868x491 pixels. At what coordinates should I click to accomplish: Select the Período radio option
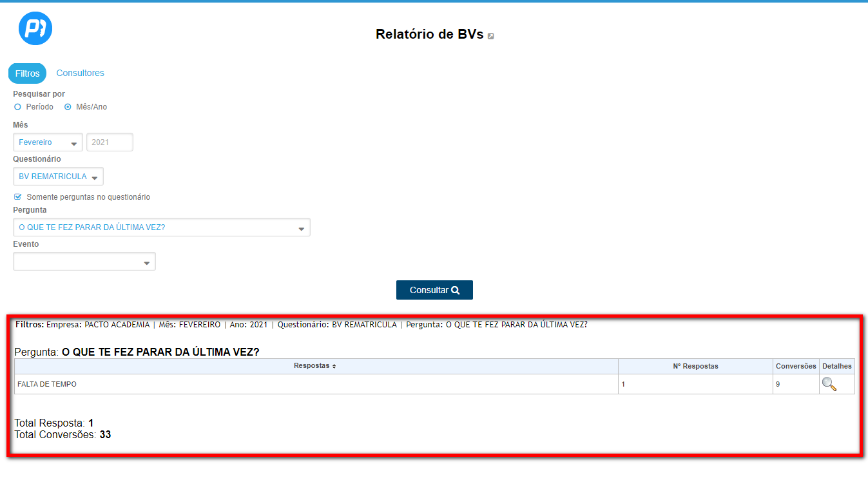tap(18, 107)
